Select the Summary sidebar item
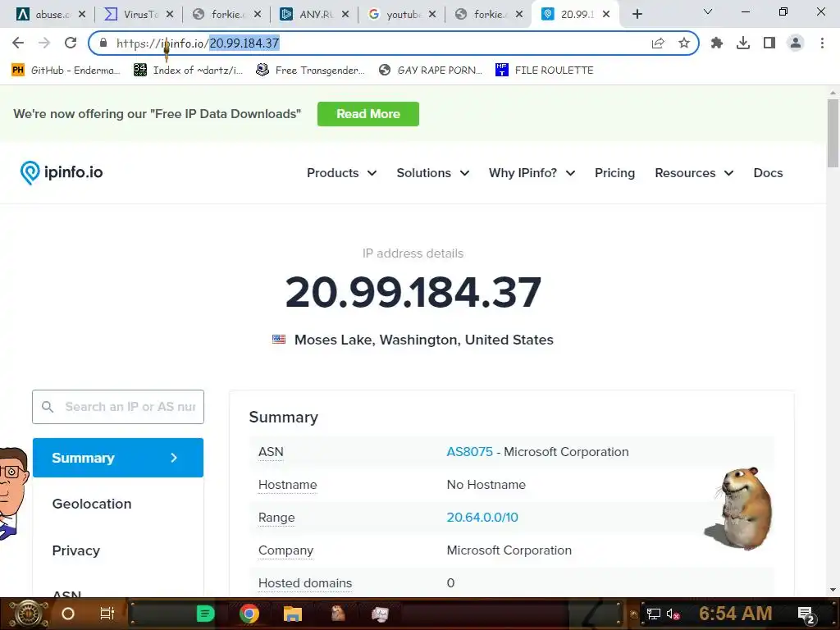The width and height of the screenshot is (840, 630). coord(118,458)
